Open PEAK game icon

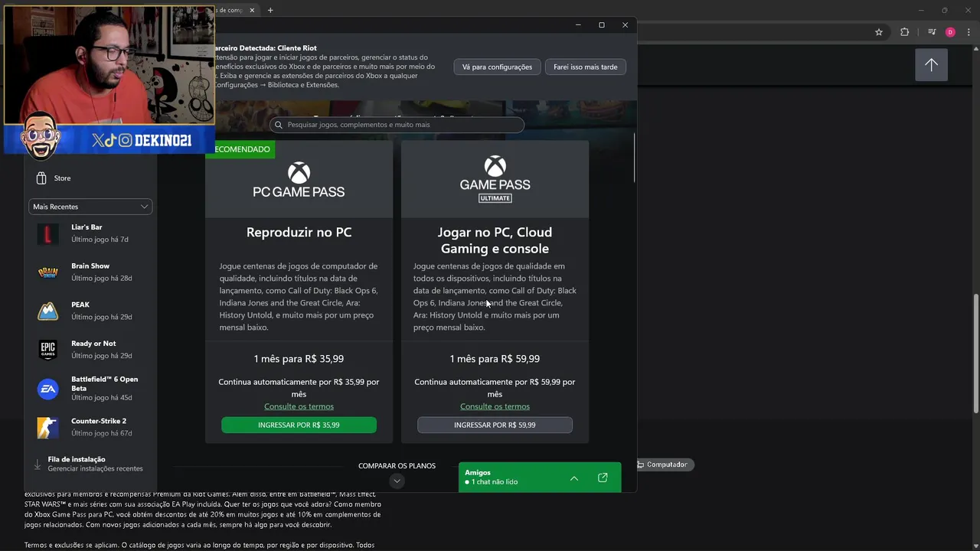[47, 311]
